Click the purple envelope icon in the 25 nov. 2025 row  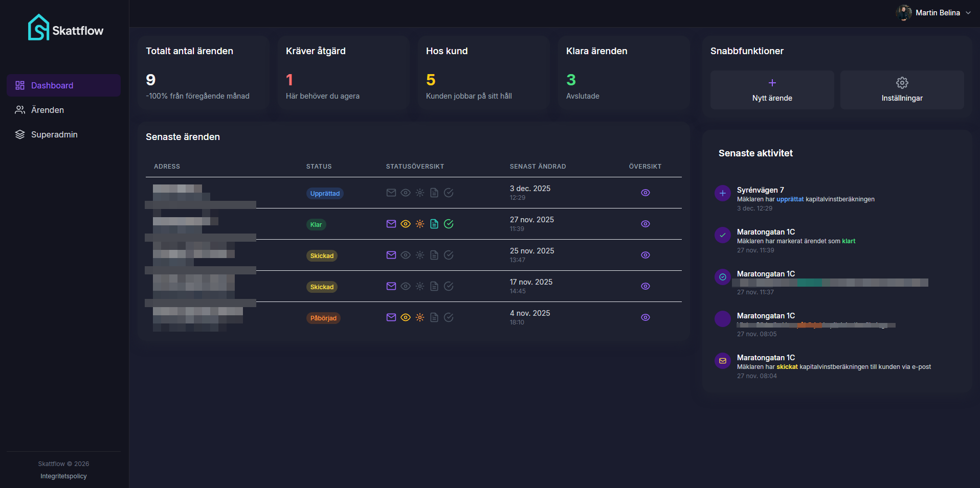[391, 255]
